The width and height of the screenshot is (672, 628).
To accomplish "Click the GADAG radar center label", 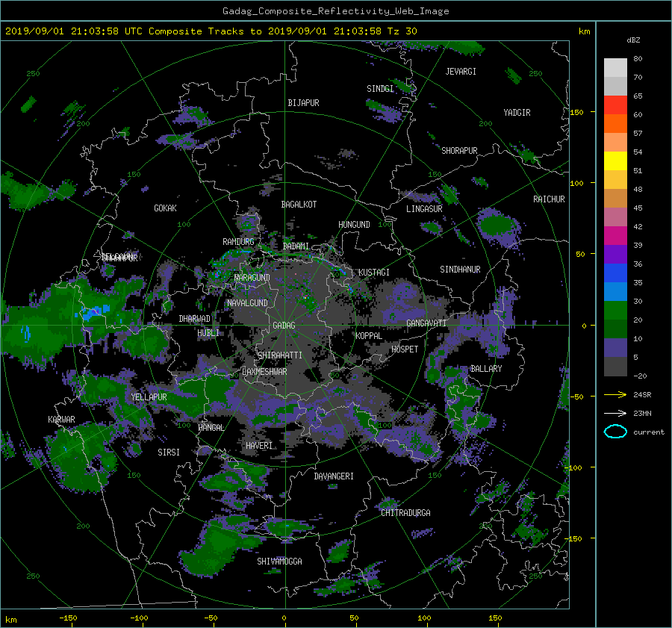I will (x=284, y=326).
